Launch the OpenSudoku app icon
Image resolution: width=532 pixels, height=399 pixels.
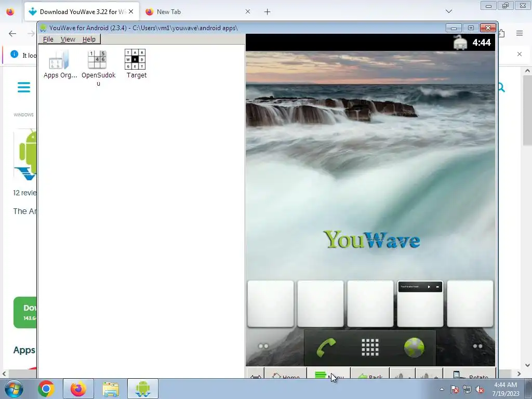pyautogui.click(x=98, y=68)
